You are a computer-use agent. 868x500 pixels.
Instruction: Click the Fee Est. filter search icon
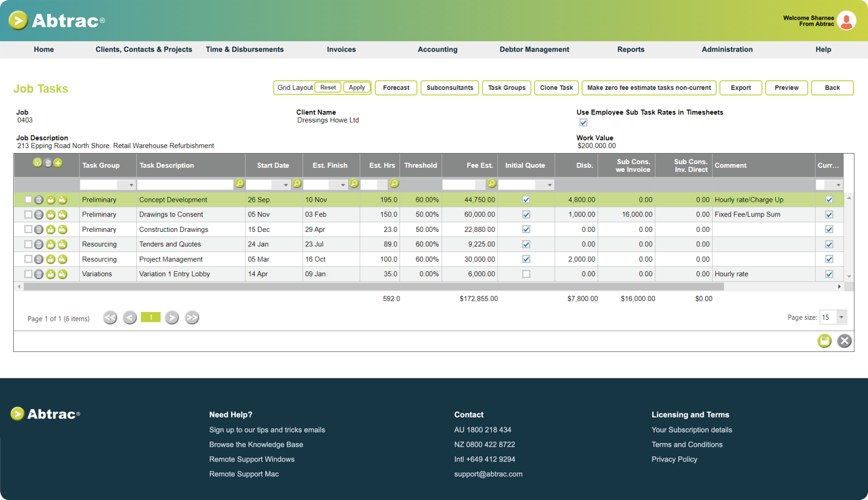pyautogui.click(x=492, y=184)
